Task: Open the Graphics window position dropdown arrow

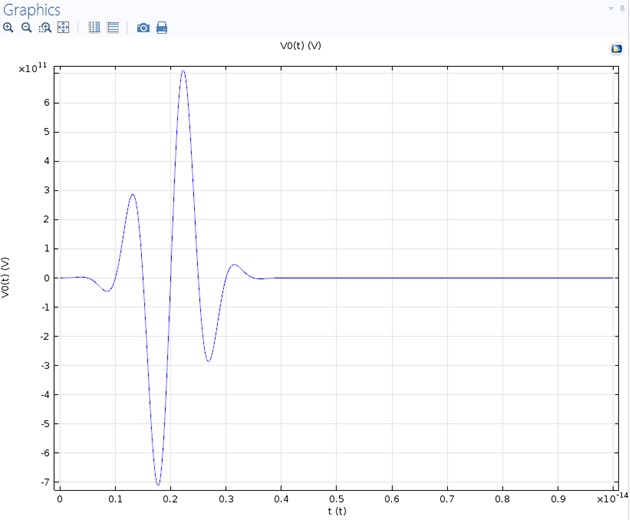Action: click(x=610, y=8)
